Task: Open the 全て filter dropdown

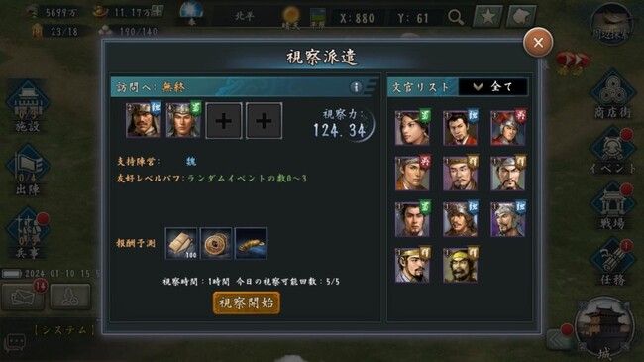Action: point(492,87)
